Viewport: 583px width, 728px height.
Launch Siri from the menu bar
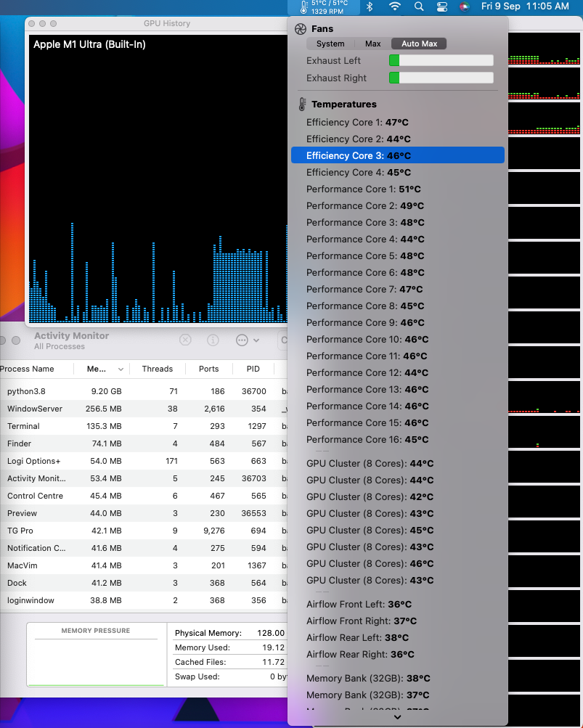pyautogui.click(x=464, y=7)
